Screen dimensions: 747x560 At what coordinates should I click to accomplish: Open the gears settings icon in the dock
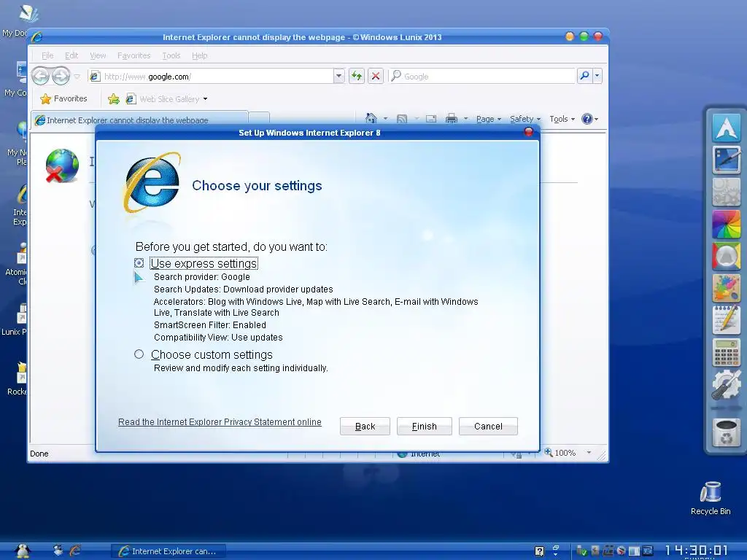(727, 192)
